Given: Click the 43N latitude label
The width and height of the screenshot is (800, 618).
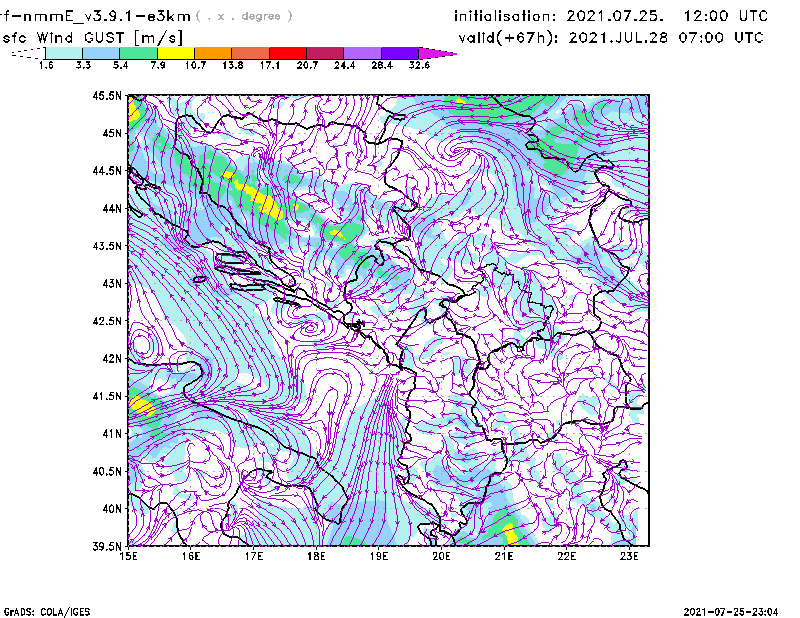Looking at the screenshot, I should 112,283.
